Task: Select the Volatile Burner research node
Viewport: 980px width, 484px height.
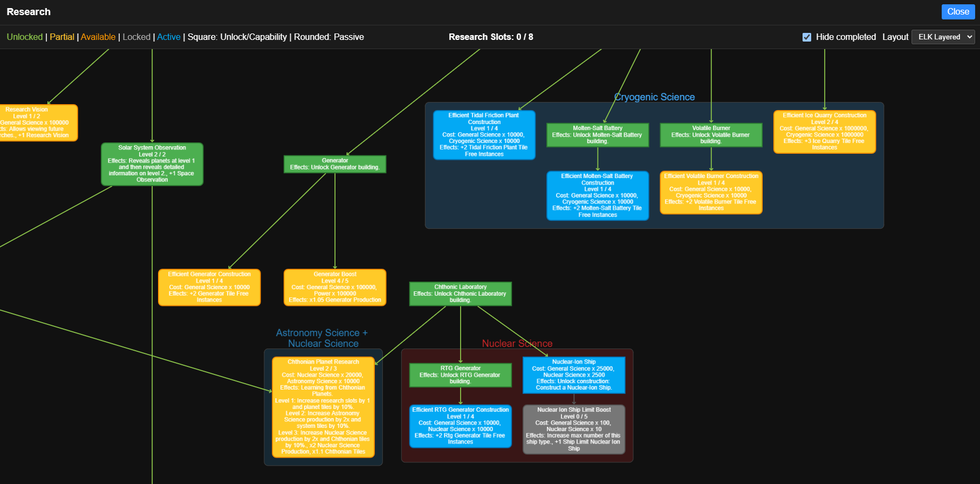Action: 711,135
